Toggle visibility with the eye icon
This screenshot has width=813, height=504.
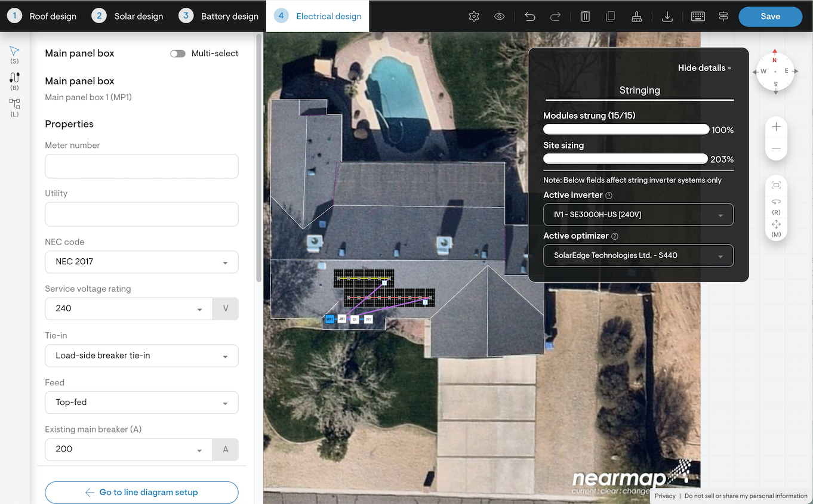tap(500, 17)
